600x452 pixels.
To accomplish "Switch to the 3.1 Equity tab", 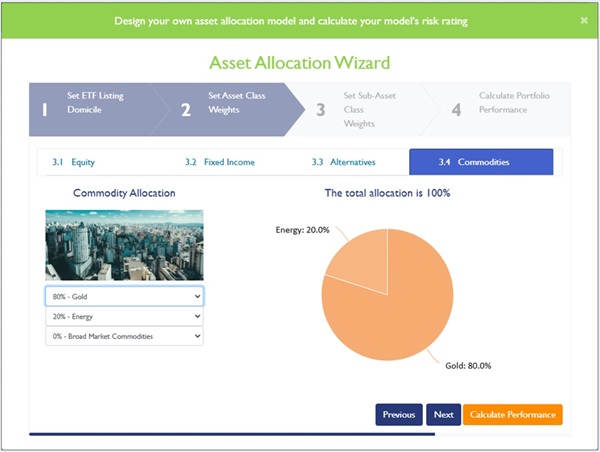I will pyautogui.click(x=74, y=162).
